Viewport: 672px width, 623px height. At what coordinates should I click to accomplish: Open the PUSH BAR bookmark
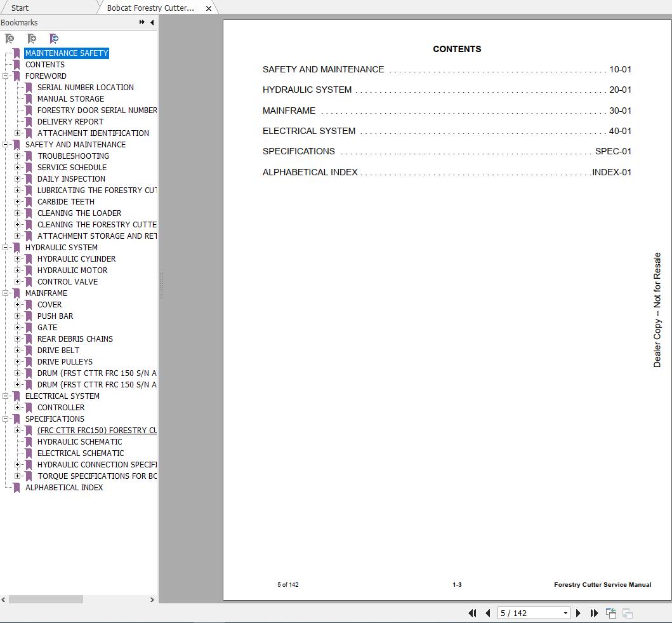point(55,316)
